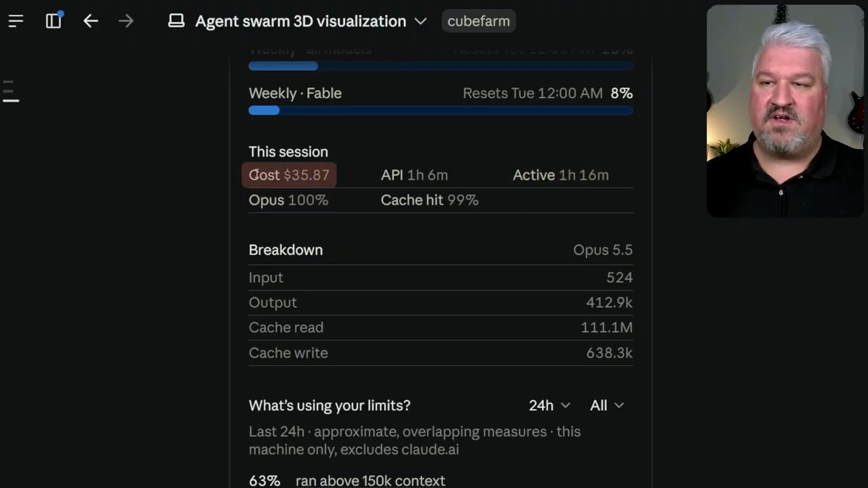
Task: Toggle the sidebar panel icon
Action: [54, 21]
